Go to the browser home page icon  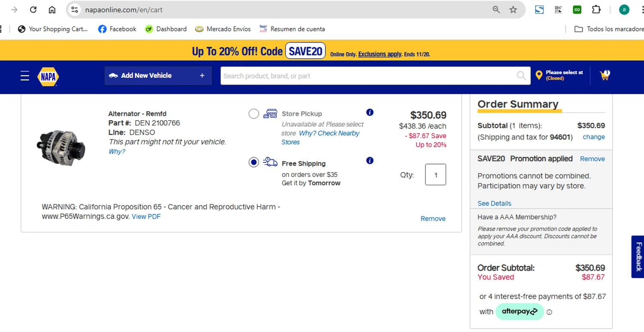pos(52,9)
